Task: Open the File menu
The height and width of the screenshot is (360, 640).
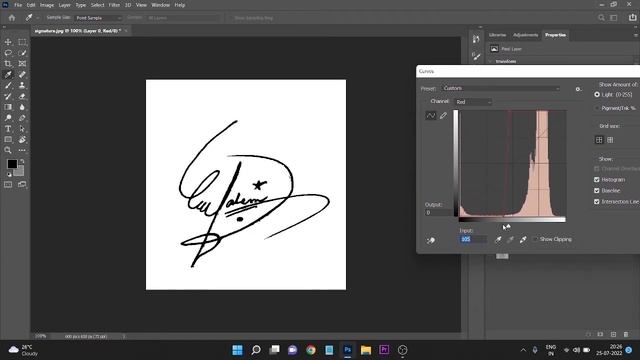Action: click(x=18, y=5)
